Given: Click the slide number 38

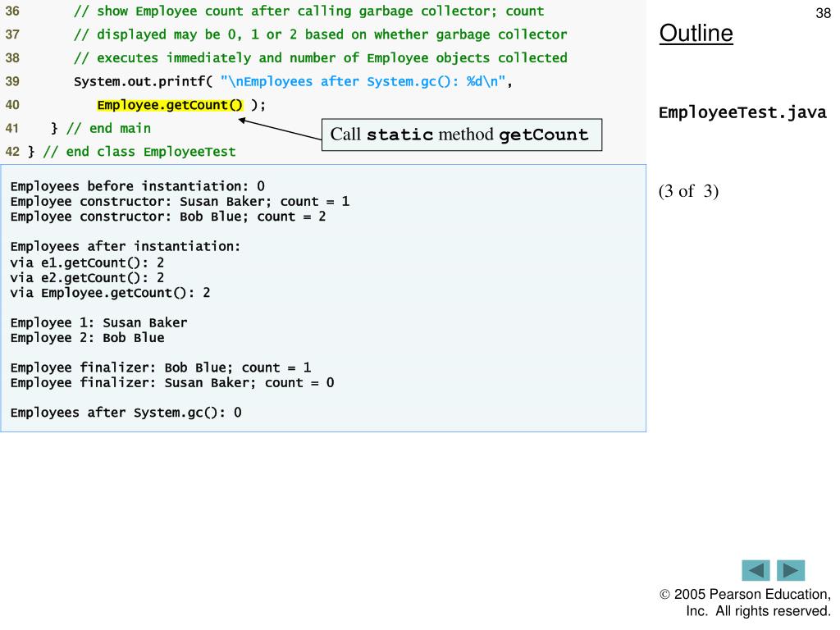Looking at the screenshot, I should 823,13.
